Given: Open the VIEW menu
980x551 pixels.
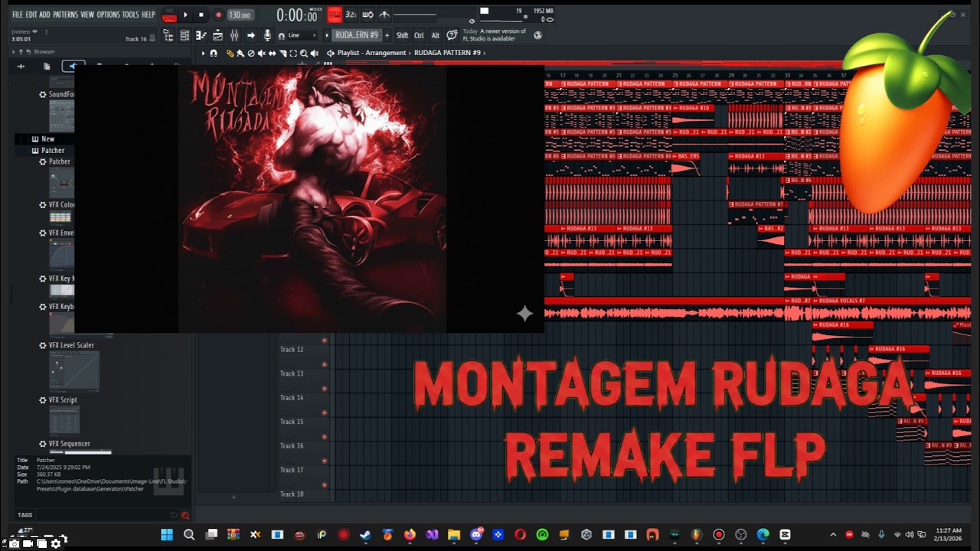Looking at the screenshot, I should point(87,15).
